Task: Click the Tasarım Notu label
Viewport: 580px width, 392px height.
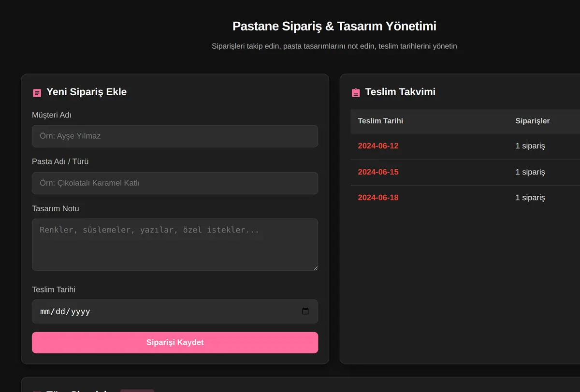Action: (56, 209)
